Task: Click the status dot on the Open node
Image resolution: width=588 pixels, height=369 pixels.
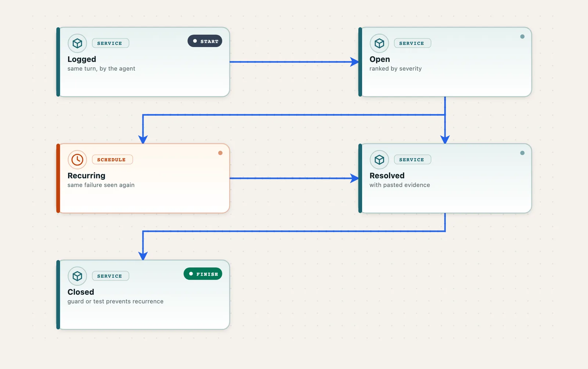Action: pyautogui.click(x=522, y=37)
